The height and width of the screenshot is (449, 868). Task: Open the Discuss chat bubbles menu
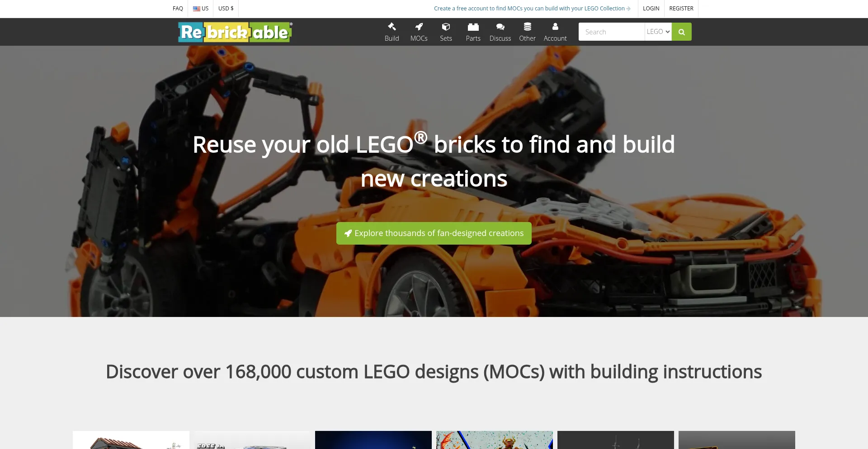click(500, 32)
